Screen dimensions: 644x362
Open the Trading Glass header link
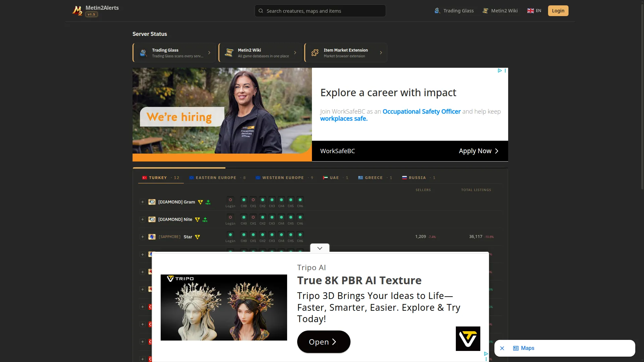pyautogui.click(x=454, y=11)
